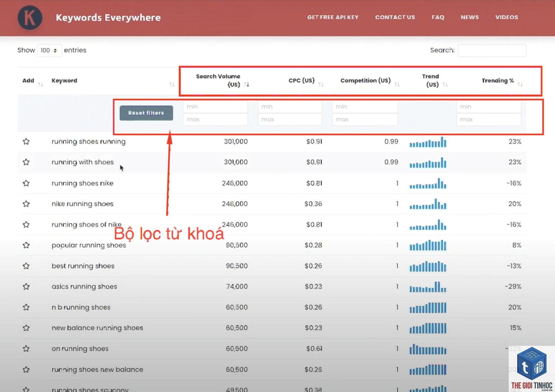This screenshot has width=555, height=392.
Task: Select the 'running with shoes' keyword text
Action: coord(83,162)
